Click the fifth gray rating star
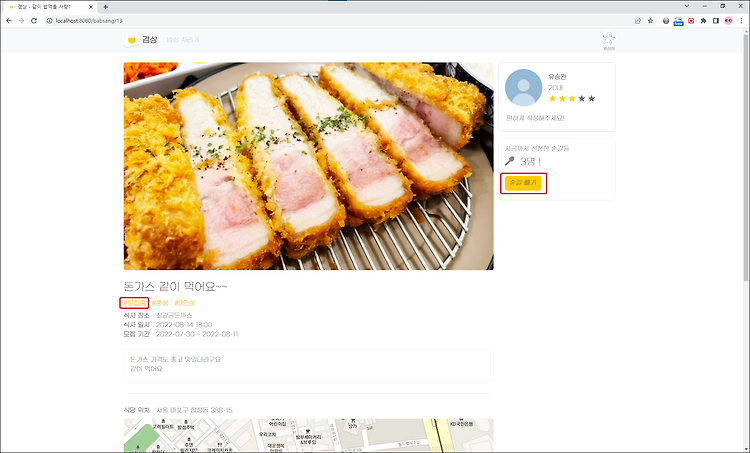The height and width of the screenshot is (453, 750). pyautogui.click(x=592, y=99)
